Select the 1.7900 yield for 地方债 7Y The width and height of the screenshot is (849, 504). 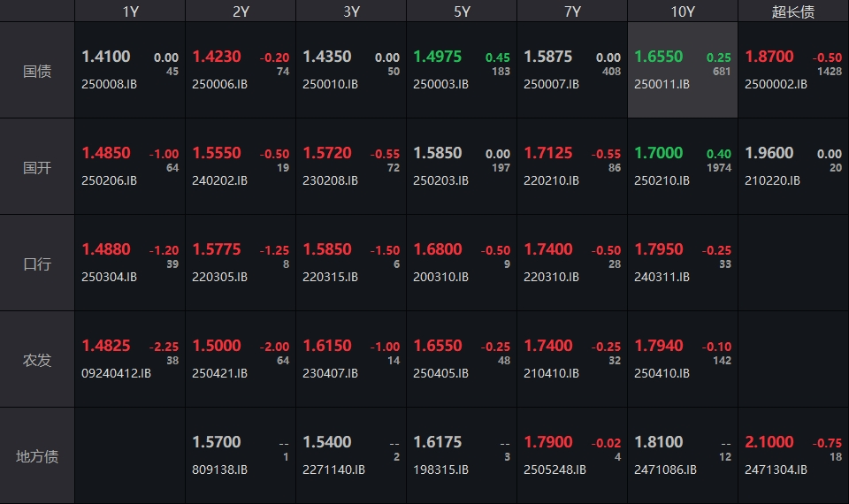click(x=547, y=442)
